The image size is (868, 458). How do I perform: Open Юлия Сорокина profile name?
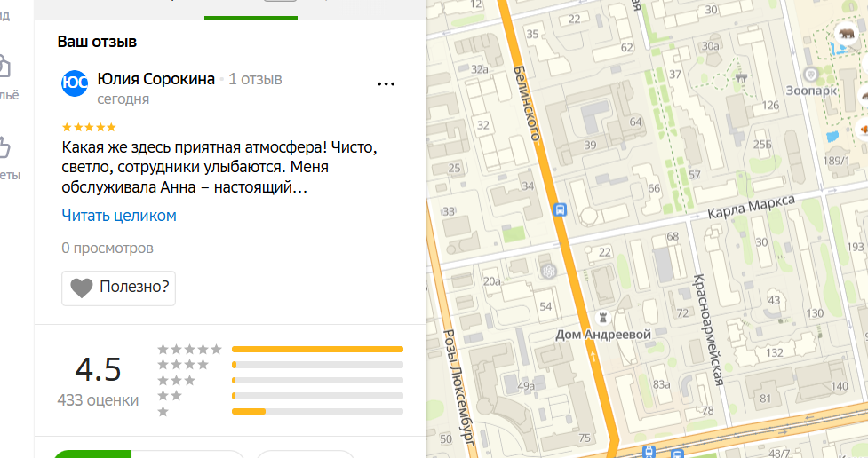coord(155,79)
